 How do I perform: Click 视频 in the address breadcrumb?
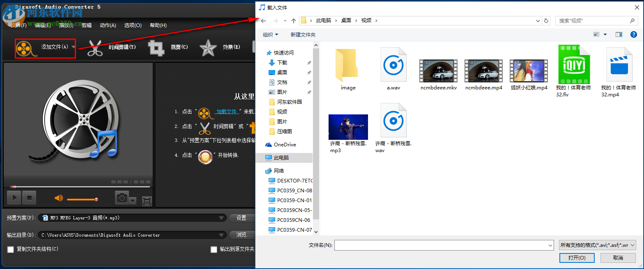[x=366, y=21]
